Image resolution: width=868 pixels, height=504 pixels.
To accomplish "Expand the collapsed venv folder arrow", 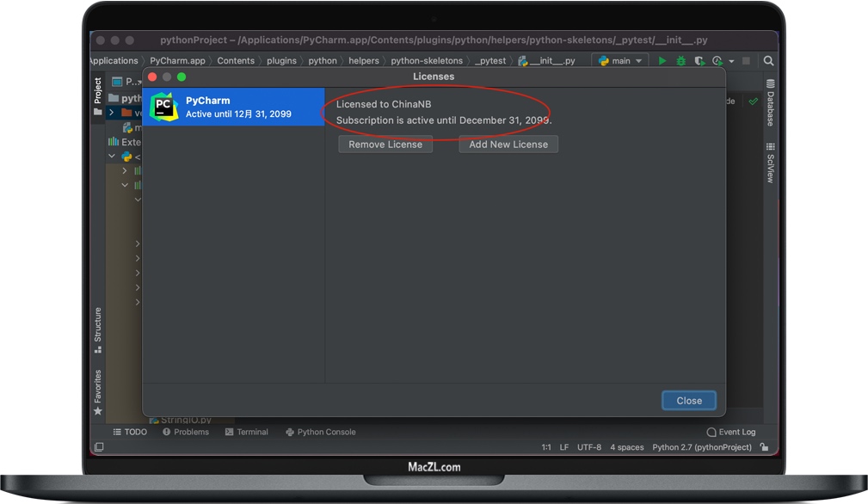I will 112,113.
